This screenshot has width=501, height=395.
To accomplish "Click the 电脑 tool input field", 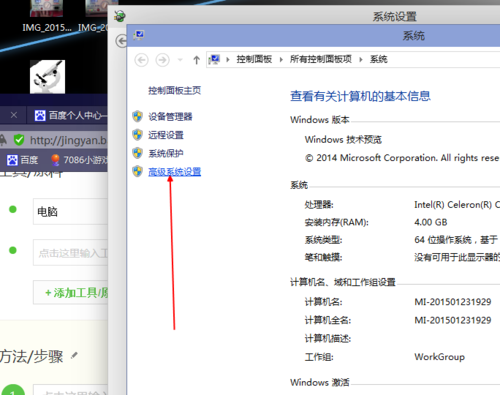I will coord(70,212).
